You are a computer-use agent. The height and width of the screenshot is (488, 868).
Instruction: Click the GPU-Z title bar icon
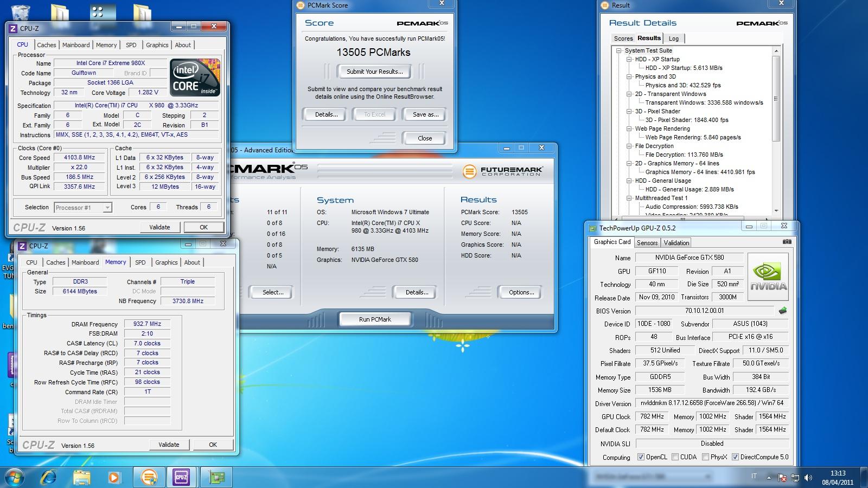pos(593,228)
